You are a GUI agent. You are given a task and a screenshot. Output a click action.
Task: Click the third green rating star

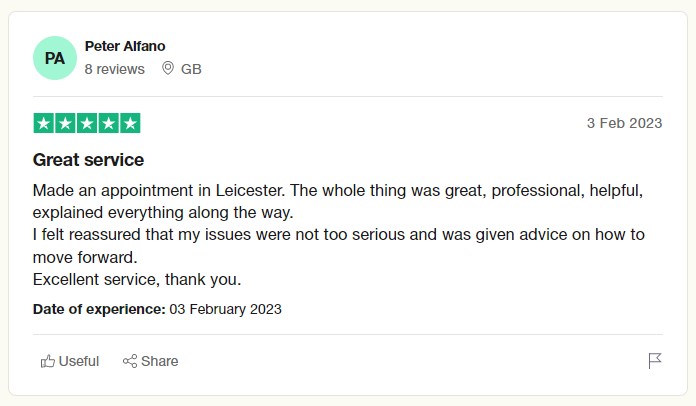click(87, 123)
